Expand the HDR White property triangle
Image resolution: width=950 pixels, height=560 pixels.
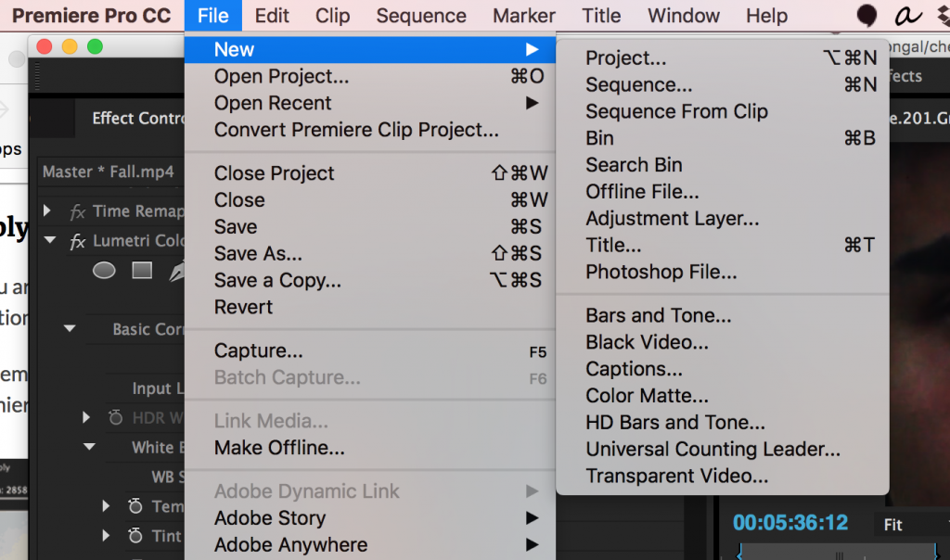[x=86, y=417]
